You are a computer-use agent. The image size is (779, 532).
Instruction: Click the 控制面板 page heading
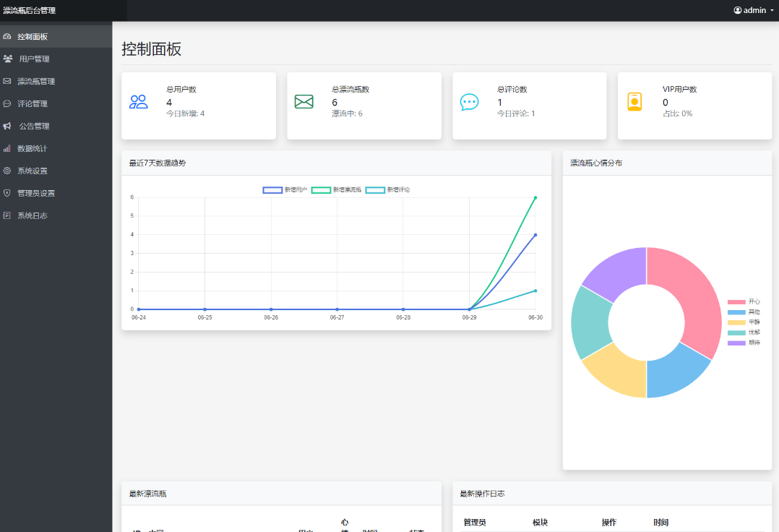(x=152, y=49)
